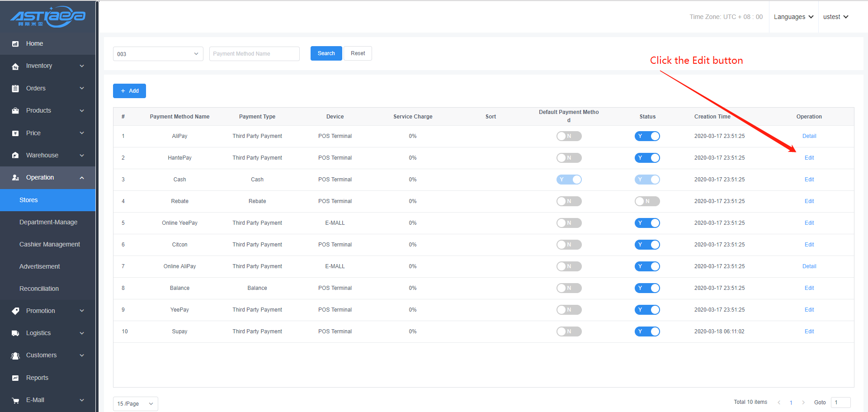Click the Promotion tag icon
This screenshot has width=868, height=412.
[15, 311]
